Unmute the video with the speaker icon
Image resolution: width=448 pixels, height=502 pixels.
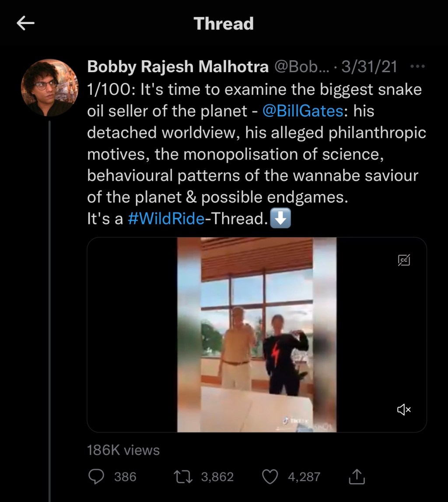403,409
